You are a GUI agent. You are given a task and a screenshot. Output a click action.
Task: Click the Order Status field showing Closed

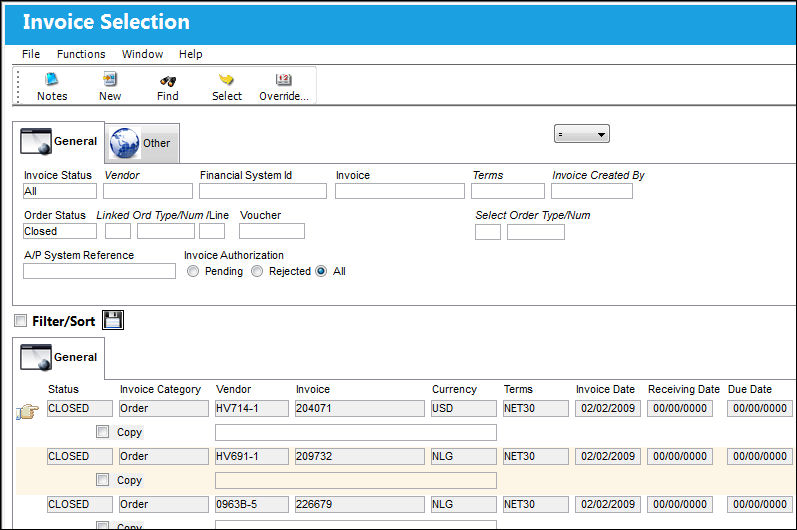60,231
